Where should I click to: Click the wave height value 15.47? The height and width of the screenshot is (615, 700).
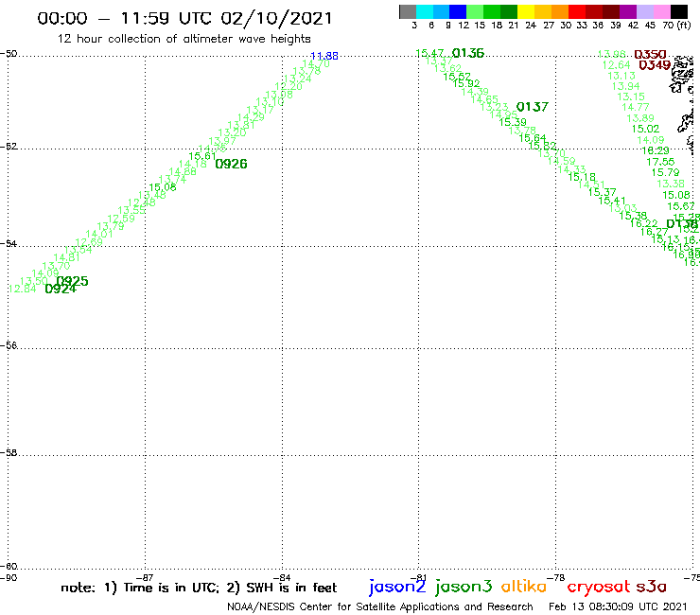tap(429, 54)
